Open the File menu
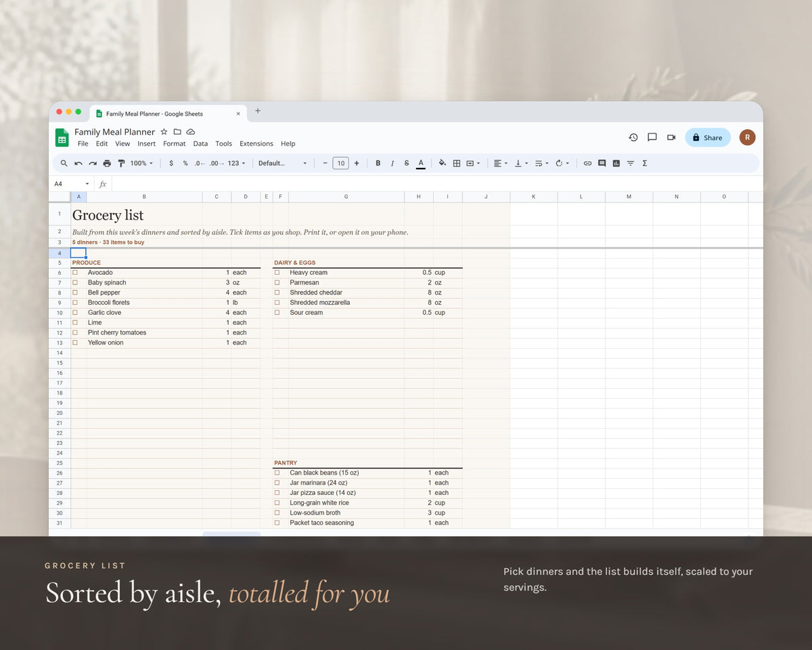This screenshot has height=650, width=812. tap(83, 144)
